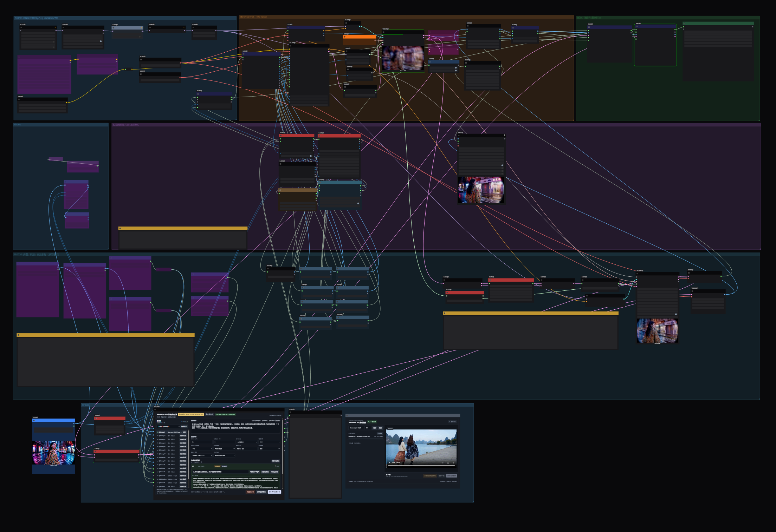Click the green 0 / 7 status badge
This screenshot has height=532, width=776.
point(372,422)
